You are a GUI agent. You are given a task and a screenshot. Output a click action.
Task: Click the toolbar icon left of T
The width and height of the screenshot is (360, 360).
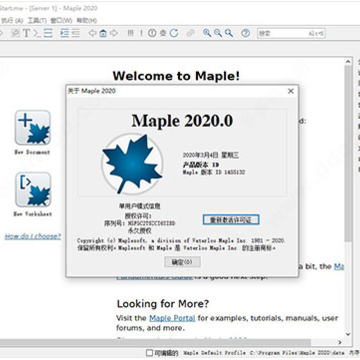pos(15,33)
